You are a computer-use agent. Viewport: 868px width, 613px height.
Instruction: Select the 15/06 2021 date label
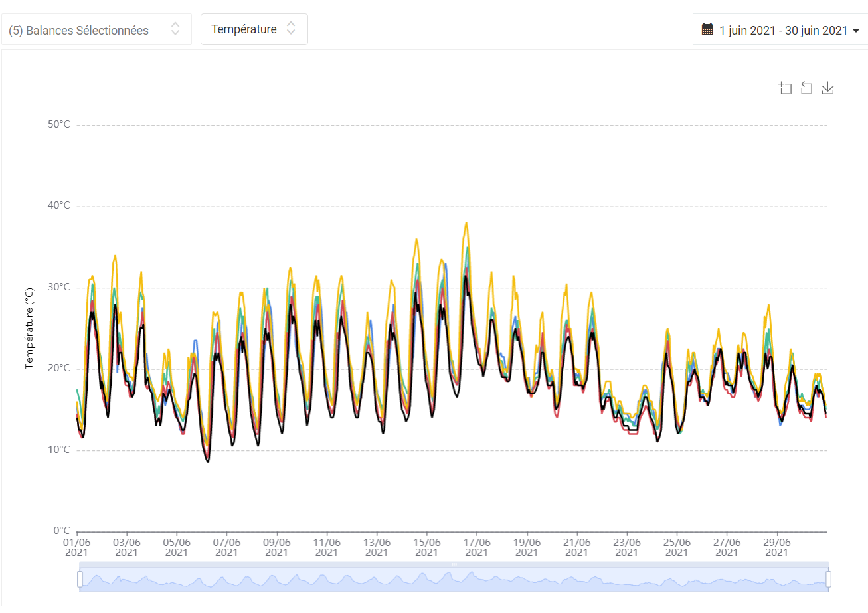(x=426, y=547)
